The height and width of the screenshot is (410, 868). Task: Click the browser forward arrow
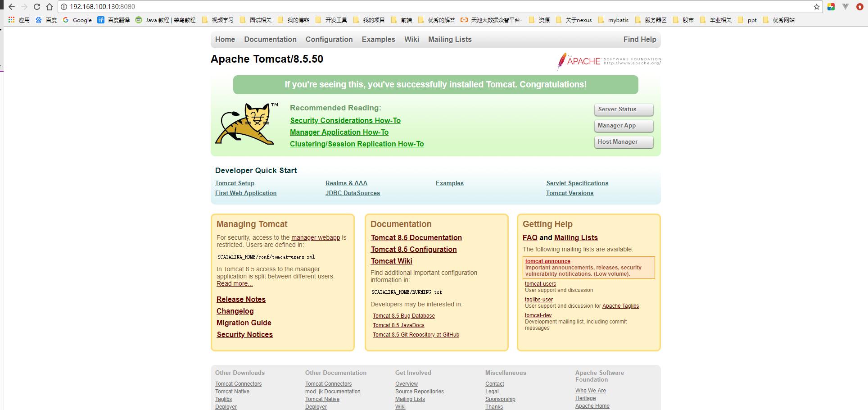(24, 7)
